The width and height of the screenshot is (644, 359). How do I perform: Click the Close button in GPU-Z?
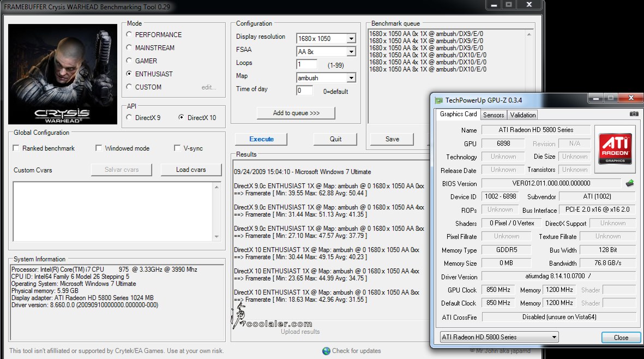[621, 338]
